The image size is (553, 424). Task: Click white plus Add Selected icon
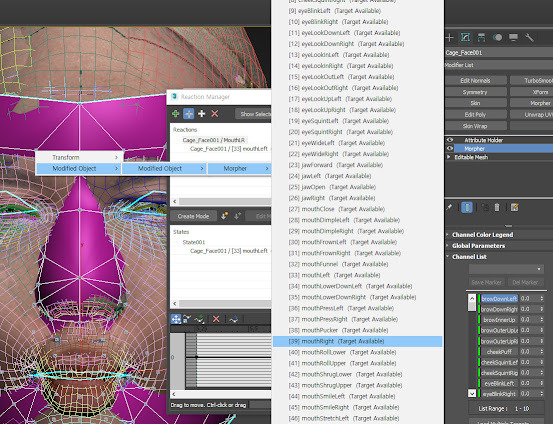pos(201,114)
